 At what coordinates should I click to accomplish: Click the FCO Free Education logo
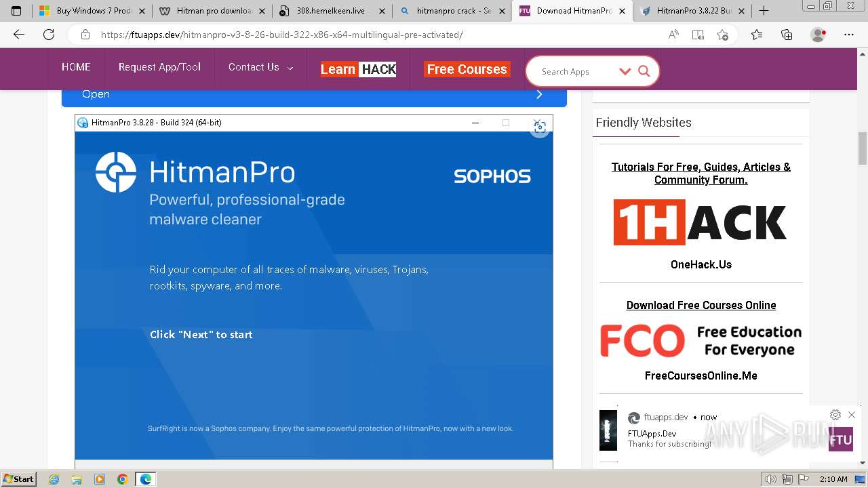701,340
